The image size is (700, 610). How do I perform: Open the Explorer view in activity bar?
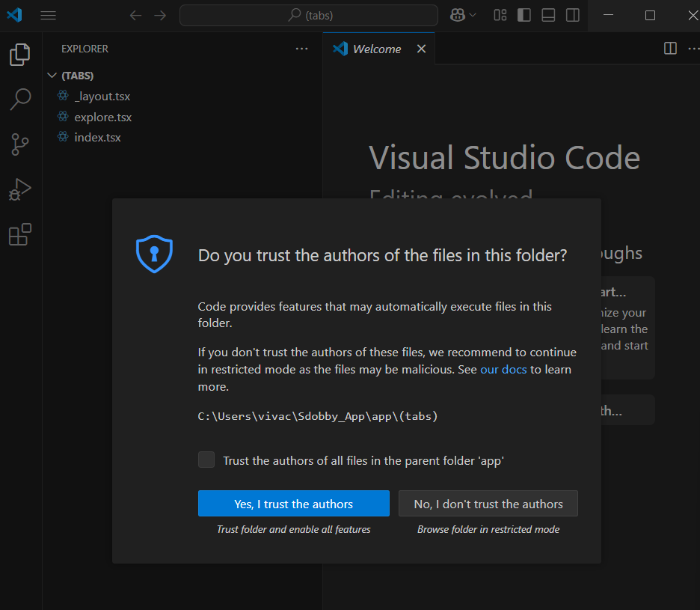[x=20, y=55]
